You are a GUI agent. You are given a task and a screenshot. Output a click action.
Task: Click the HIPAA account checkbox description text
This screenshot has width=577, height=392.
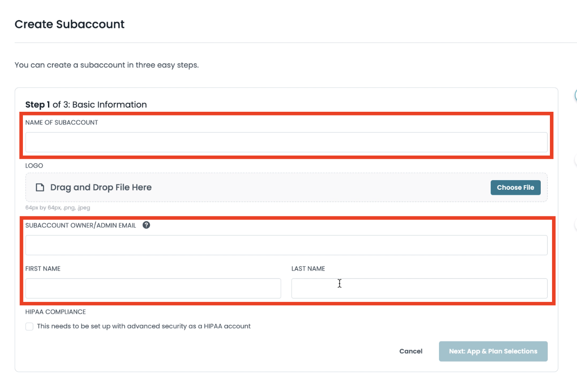click(143, 326)
